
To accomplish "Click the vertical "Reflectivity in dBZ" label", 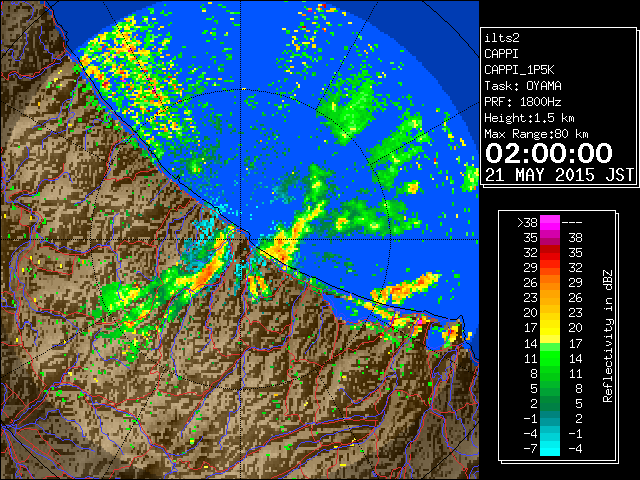I will 608,336.
